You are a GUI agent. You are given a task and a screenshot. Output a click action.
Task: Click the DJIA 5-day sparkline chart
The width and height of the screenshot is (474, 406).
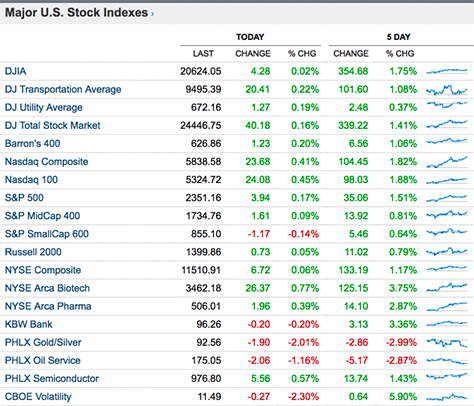[447, 71]
